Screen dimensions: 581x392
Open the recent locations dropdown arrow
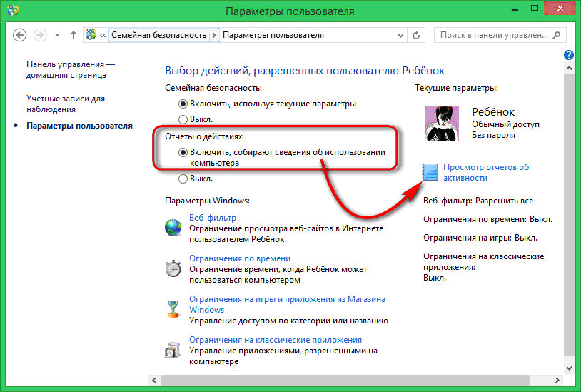pos(57,35)
